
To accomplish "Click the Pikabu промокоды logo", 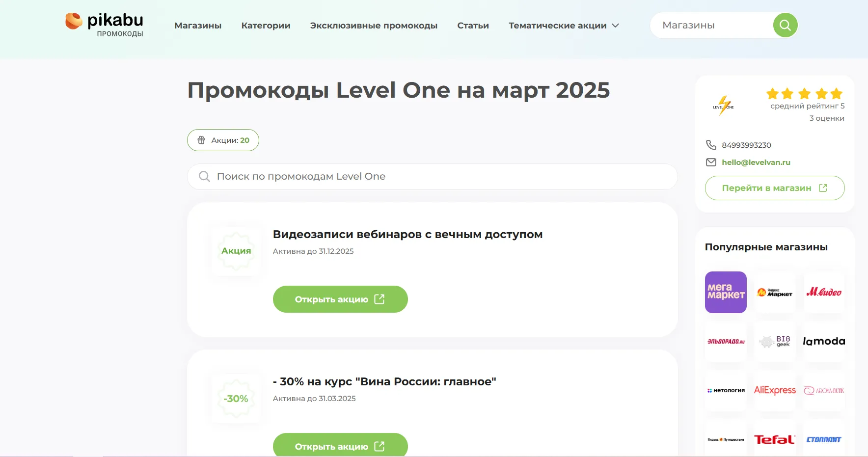I will tap(104, 25).
